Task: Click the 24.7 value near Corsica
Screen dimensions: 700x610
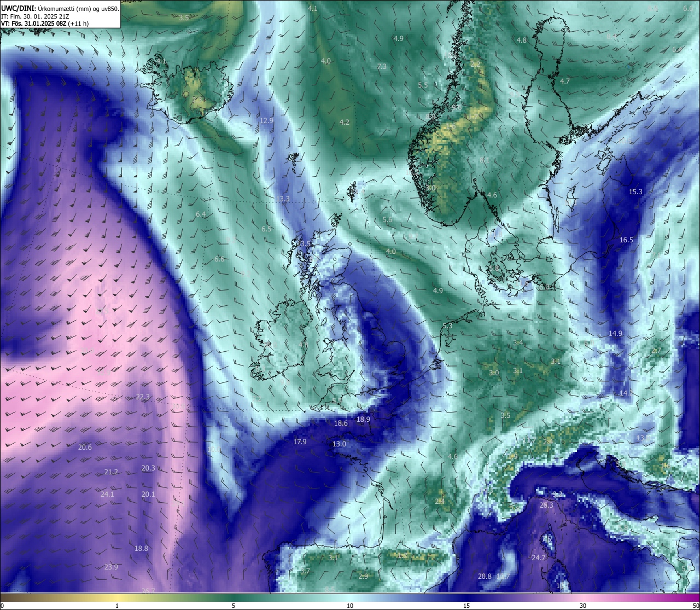Action: 539,557
